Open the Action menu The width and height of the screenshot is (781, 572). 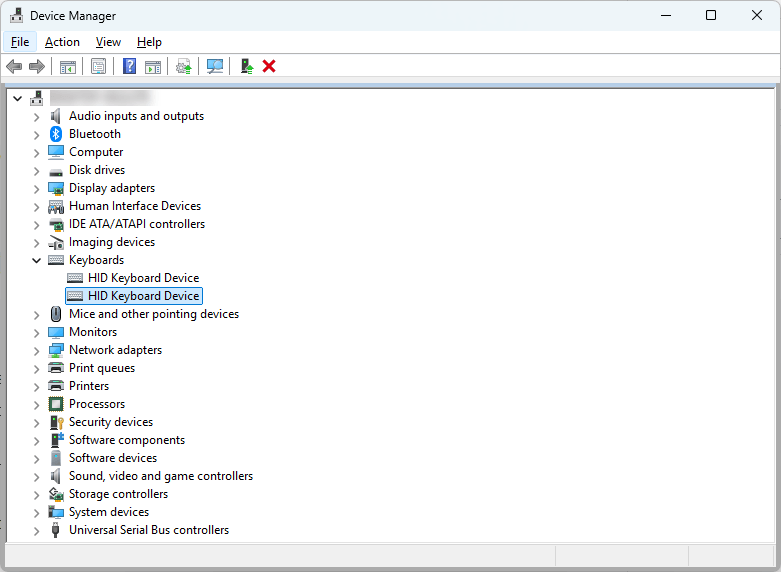coord(62,42)
